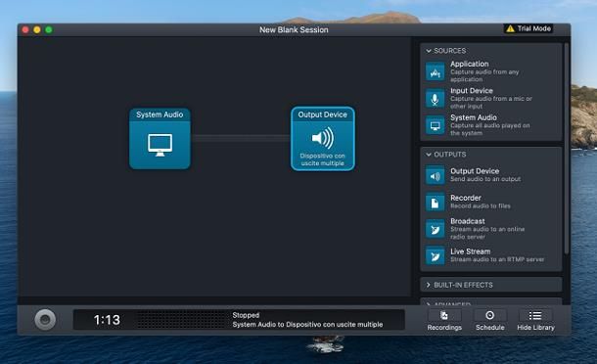The image size is (597, 364).
Task: Click 'Stream audio to an online radio server' text
Action: coord(487,233)
